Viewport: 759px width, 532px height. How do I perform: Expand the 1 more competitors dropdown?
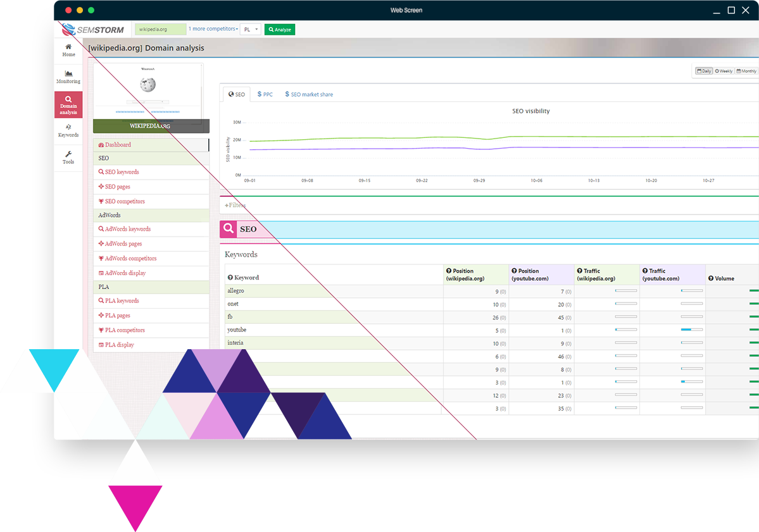(x=213, y=29)
